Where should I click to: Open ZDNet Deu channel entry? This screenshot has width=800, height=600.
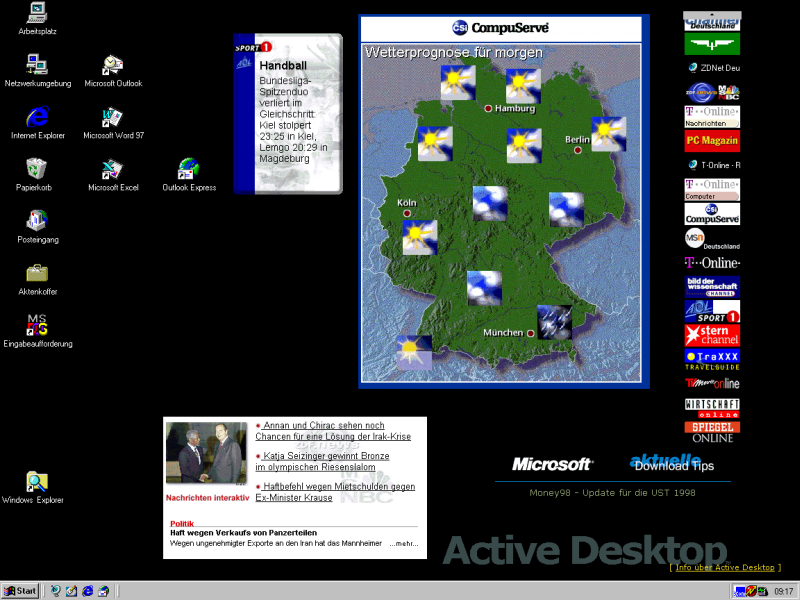click(714, 67)
